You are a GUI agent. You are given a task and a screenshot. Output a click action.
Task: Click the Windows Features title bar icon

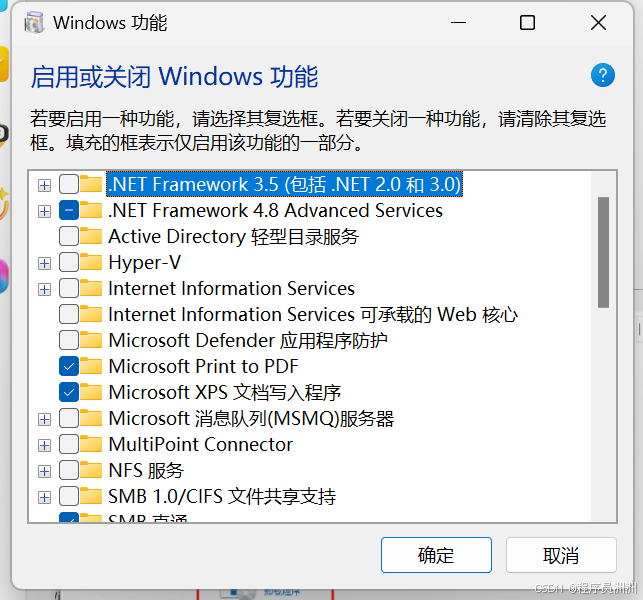click(34, 23)
